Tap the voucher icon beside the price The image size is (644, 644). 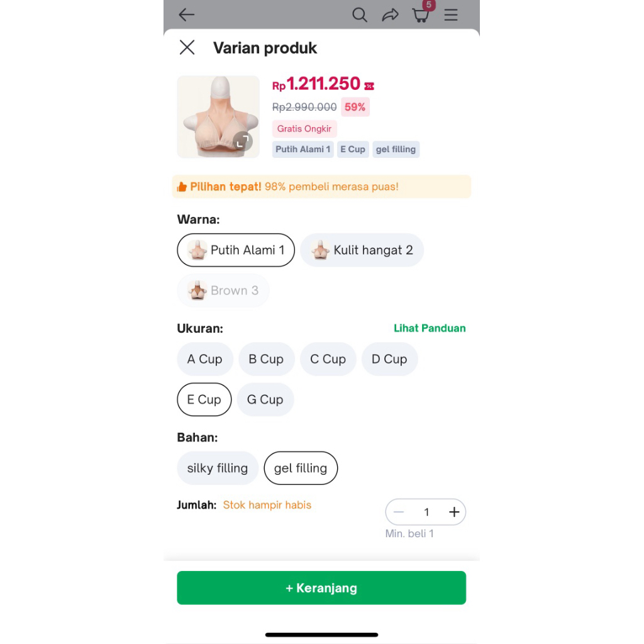click(x=369, y=86)
